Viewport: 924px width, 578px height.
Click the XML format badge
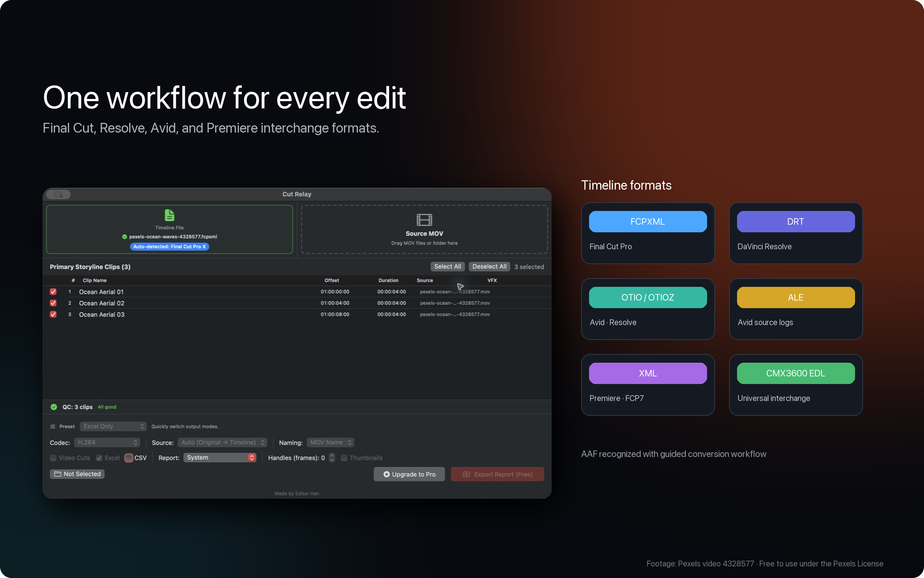(648, 374)
